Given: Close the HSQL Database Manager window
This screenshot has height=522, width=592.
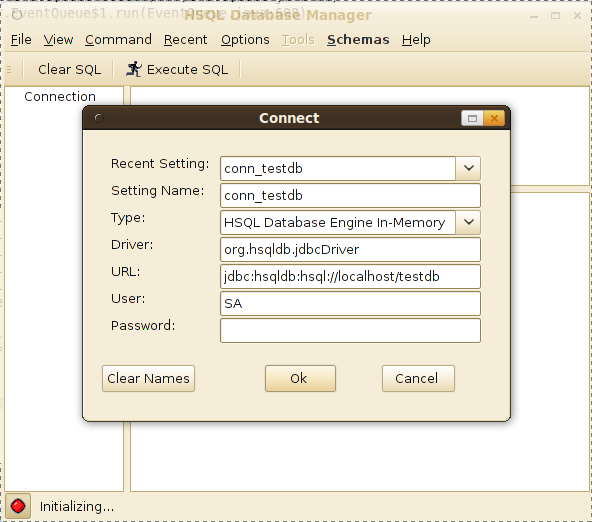Looking at the screenshot, I should 577,15.
